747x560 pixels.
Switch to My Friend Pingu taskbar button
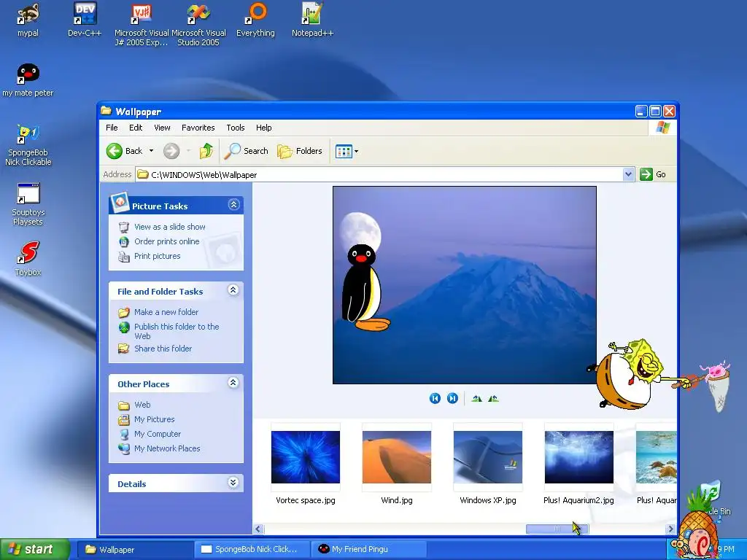pyautogui.click(x=368, y=550)
